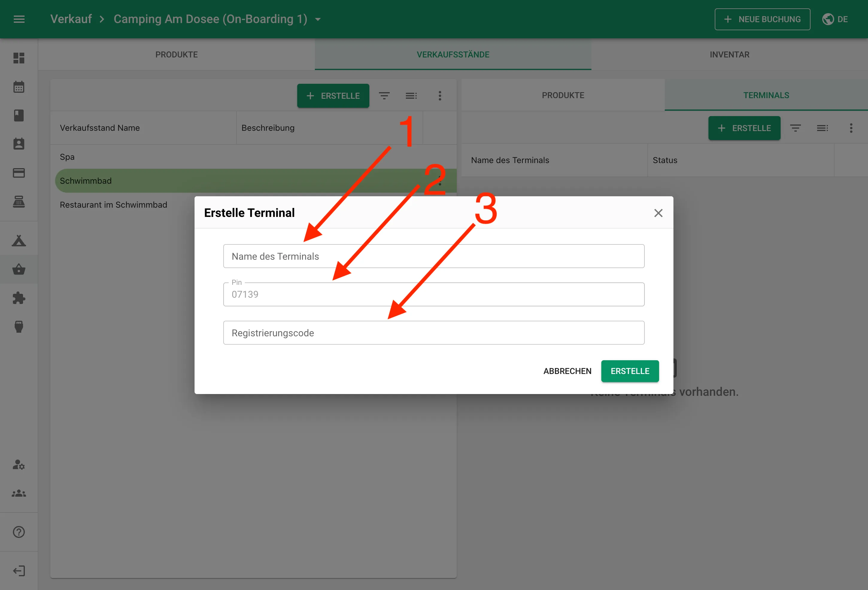Focus the Name des Terminals field

coord(434,256)
